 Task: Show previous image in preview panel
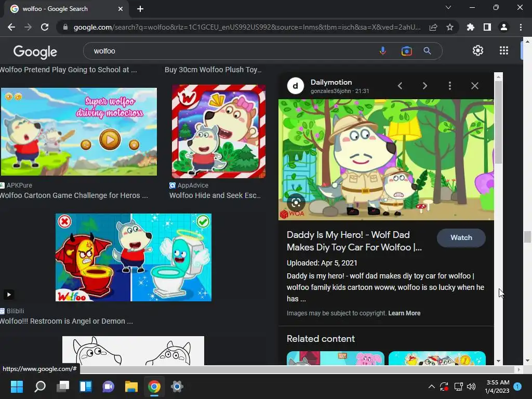click(x=400, y=86)
